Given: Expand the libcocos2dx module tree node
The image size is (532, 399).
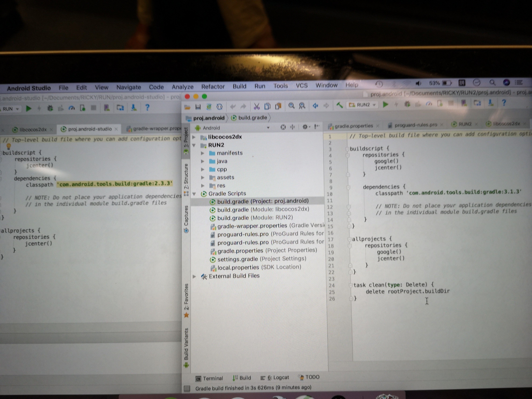Looking at the screenshot, I should point(194,137).
